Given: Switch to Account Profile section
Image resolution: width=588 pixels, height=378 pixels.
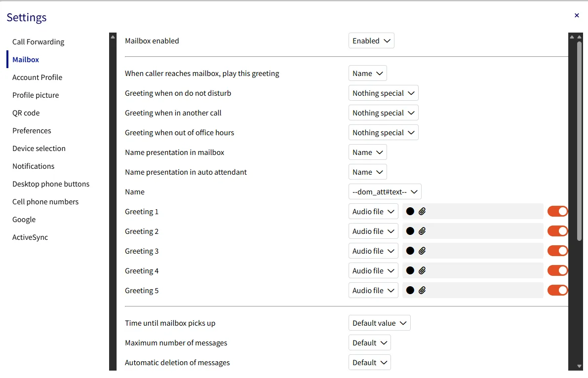Looking at the screenshot, I should (37, 77).
